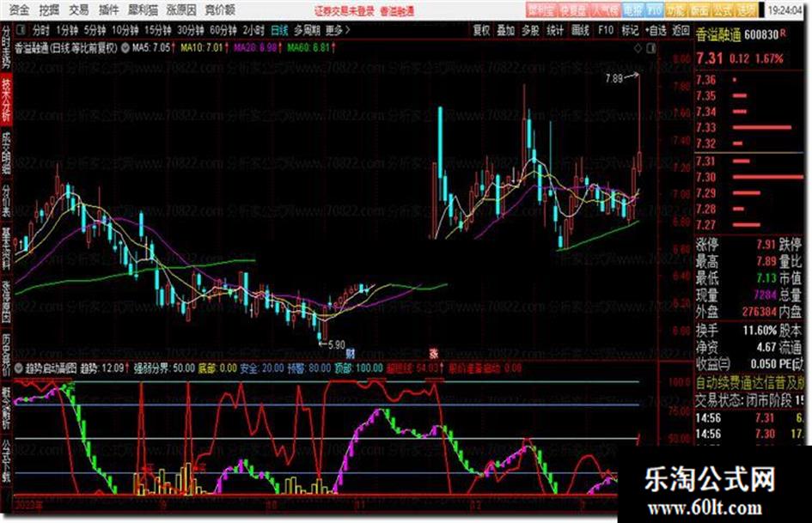The image size is (812, 523).
Task: Click the 人气榜 button in the top bar
Action: (606, 10)
